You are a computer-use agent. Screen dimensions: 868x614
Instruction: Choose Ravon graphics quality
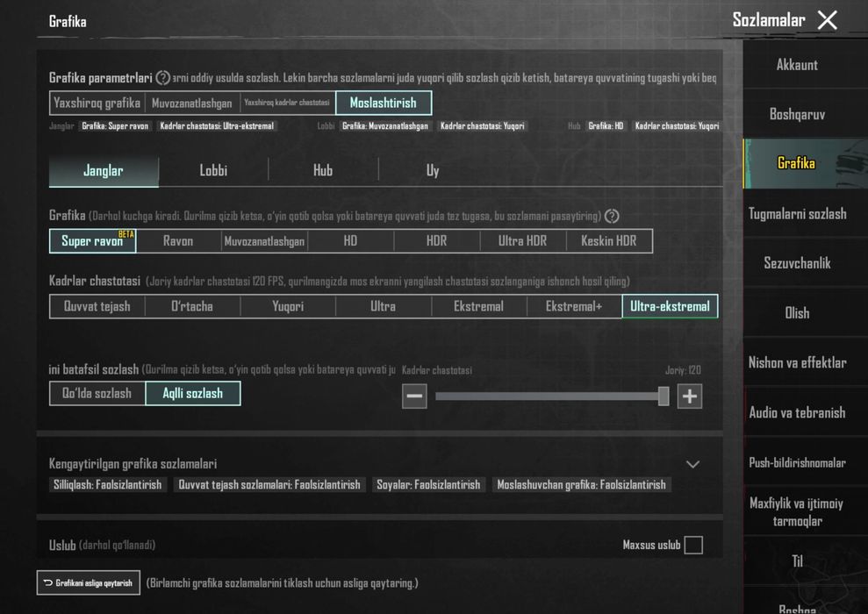click(x=178, y=241)
